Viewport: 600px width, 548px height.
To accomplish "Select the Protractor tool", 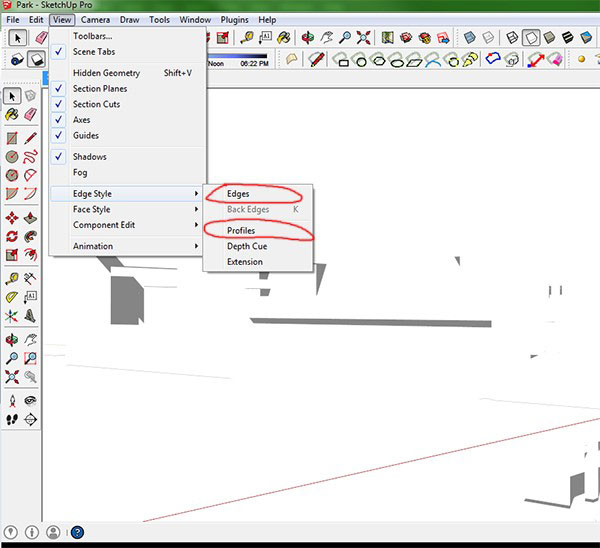I will [12, 297].
